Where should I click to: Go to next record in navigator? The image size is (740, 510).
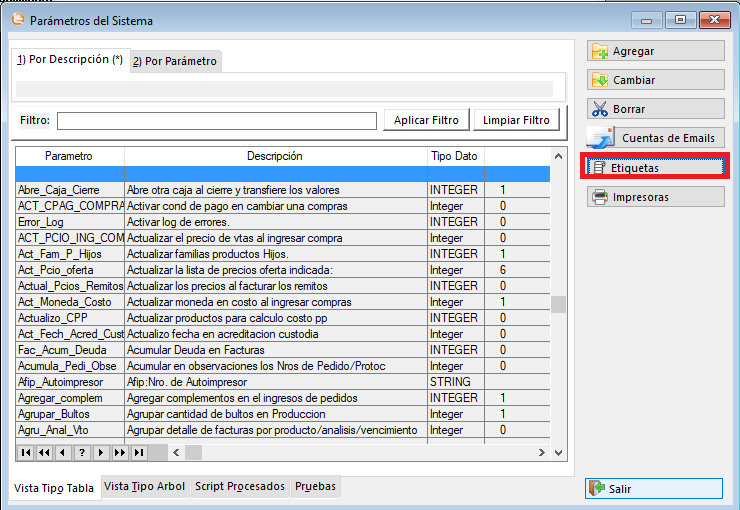click(x=100, y=453)
